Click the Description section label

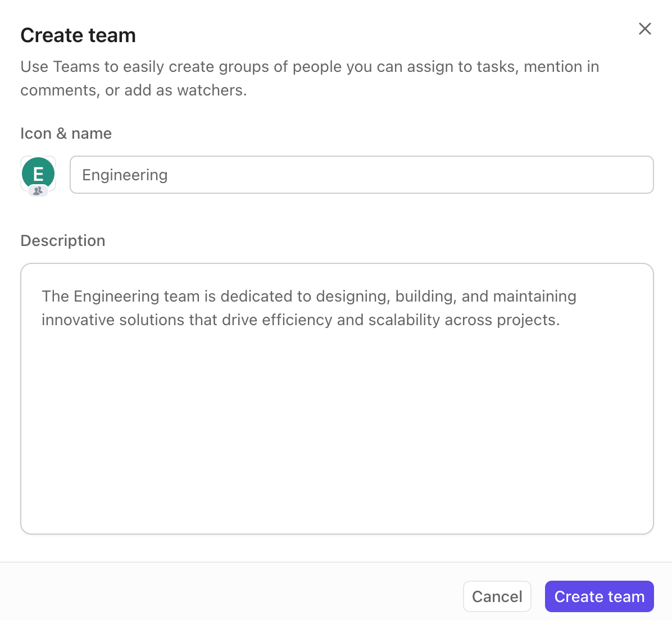tap(62, 240)
